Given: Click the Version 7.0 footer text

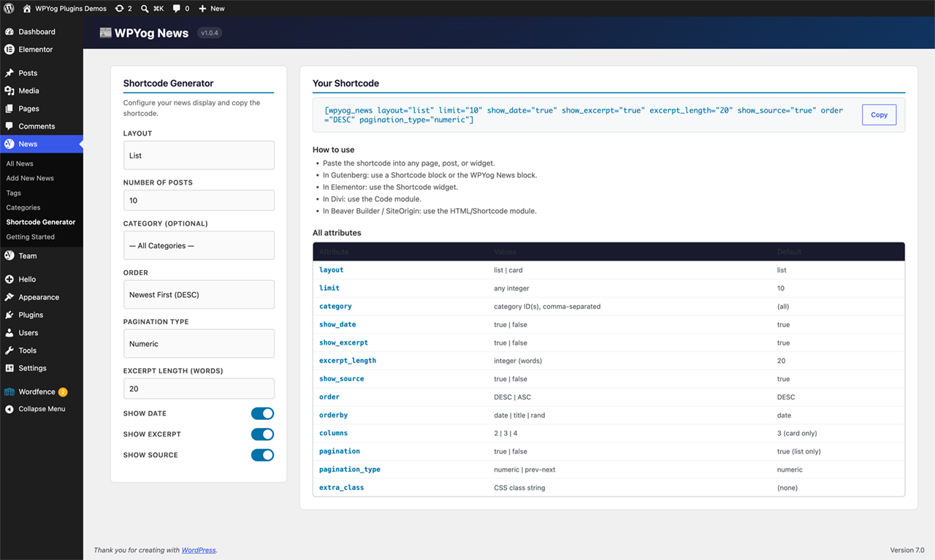Looking at the screenshot, I should [x=907, y=550].
